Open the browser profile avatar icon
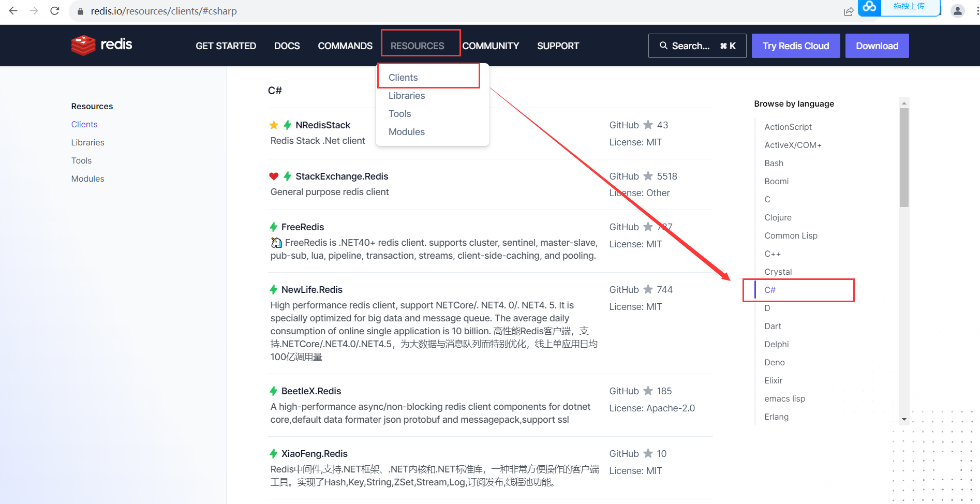980x504 pixels. tap(958, 11)
